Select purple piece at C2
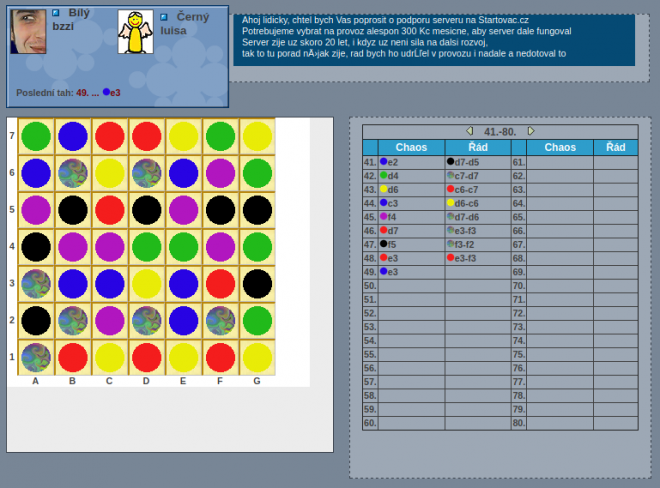The height and width of the screenshot is (488, 660). [109, 320]
